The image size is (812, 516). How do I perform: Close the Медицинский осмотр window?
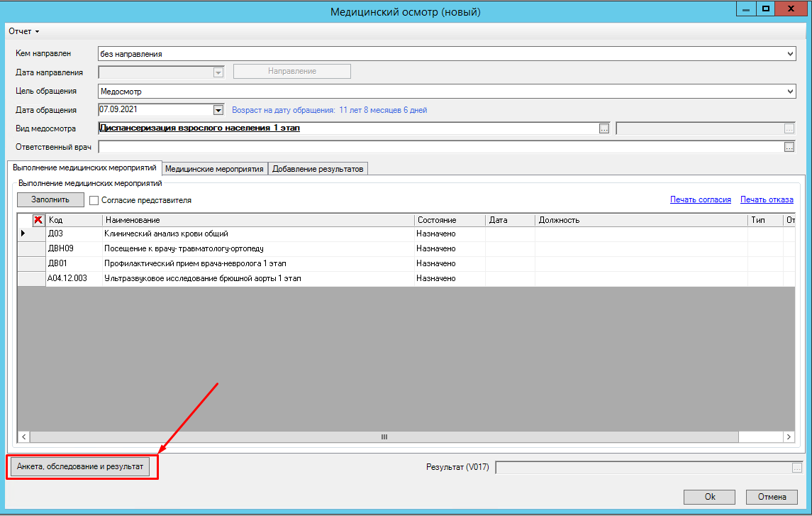point(791,9)
